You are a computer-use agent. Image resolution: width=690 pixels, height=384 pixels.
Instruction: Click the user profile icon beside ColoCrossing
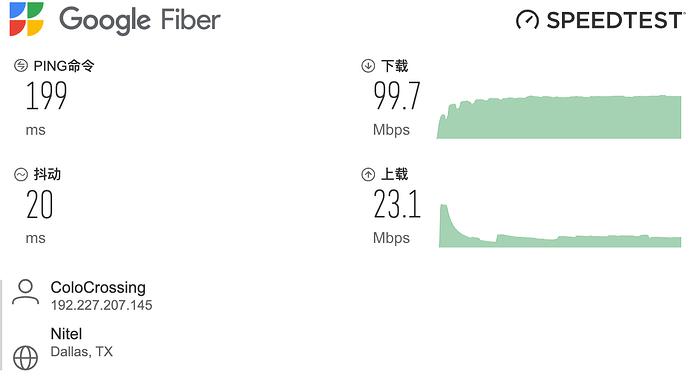point(26,292)
